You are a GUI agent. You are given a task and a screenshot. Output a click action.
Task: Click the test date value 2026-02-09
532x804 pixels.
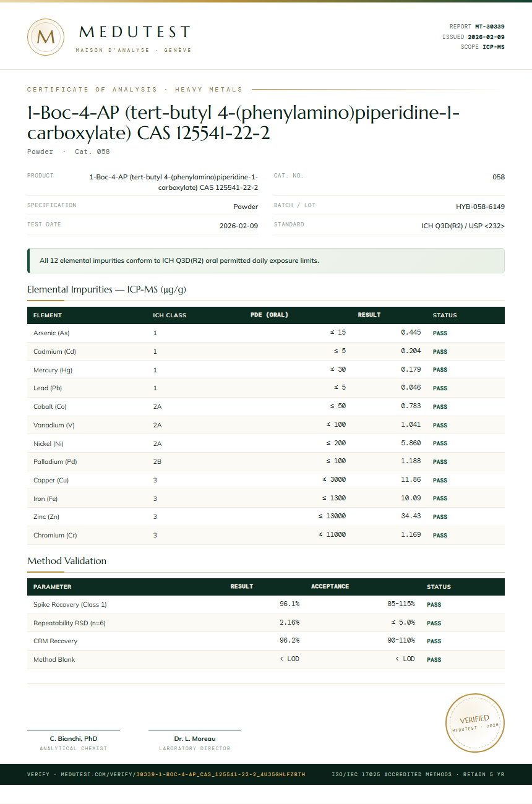[x=239, y=226]
